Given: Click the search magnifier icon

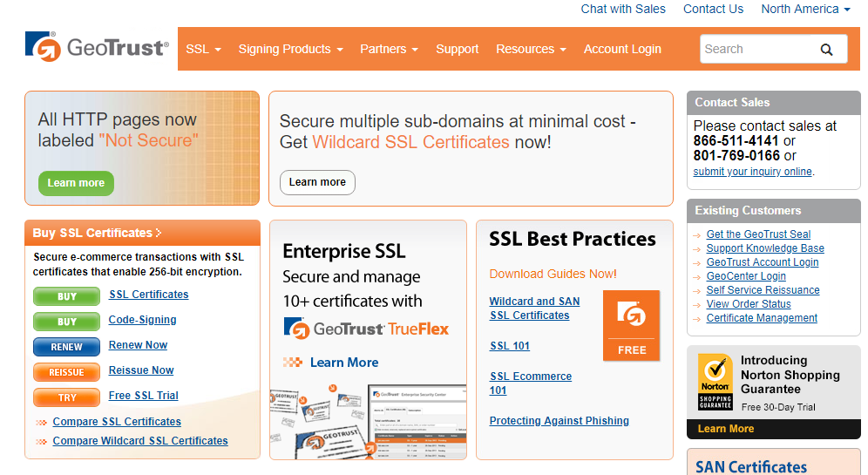Looking at the screenshot, I should pos(826,50).
